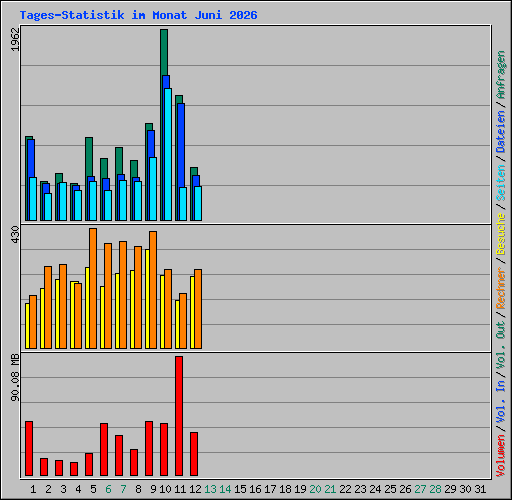Screen dimensions: 512x500
Task: Click the "Vol. Out" legend label
Action: tap(501, 346)
